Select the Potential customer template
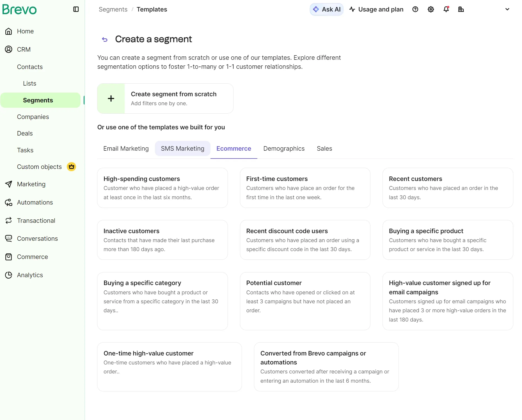The height and width of the screenshot is (420, 522). coord(305,301)
